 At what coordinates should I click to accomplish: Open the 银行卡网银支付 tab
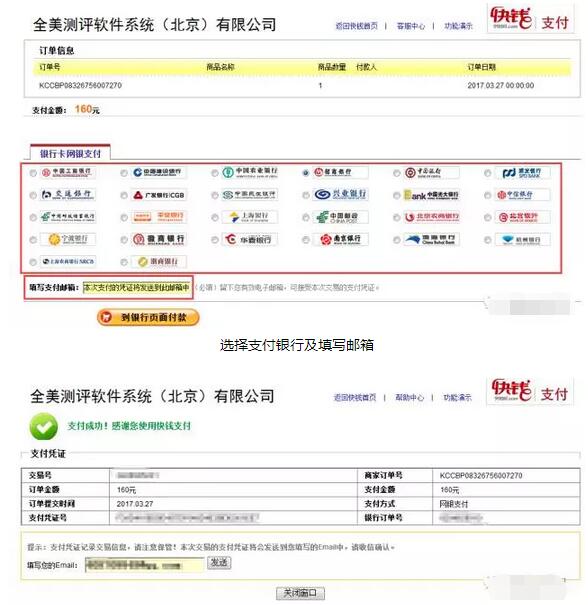(70, 153)
